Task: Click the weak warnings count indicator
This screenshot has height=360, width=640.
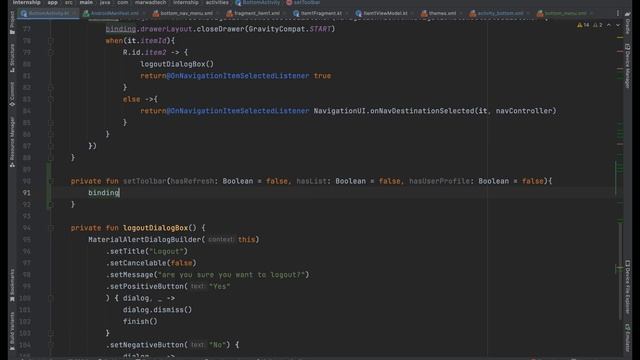Action: 598,25
